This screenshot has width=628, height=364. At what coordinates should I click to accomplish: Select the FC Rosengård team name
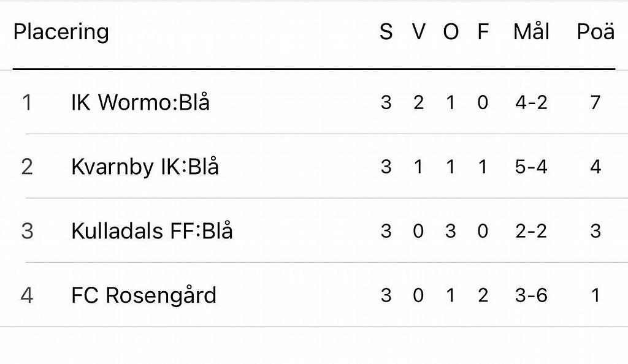[144, 295]
